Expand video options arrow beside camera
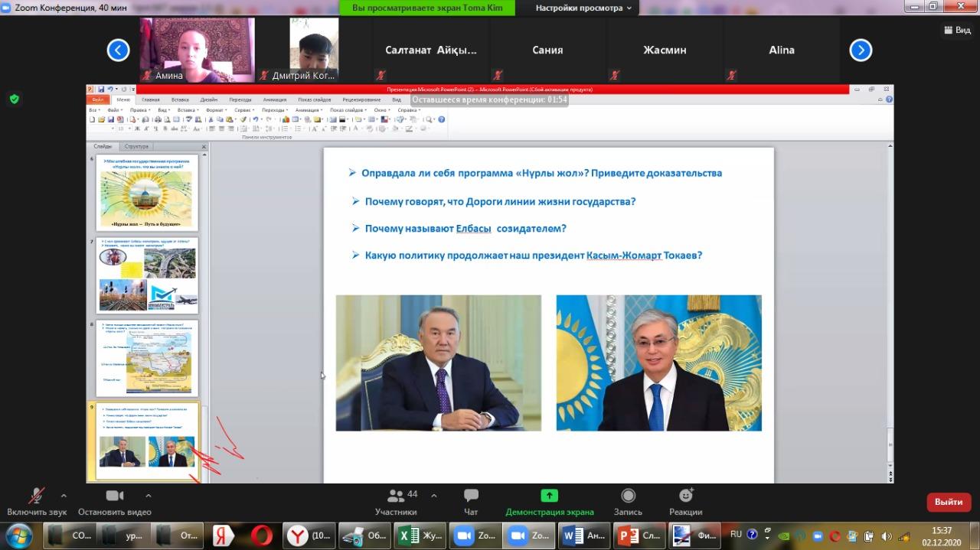Image resolution: width=980 pixels, height=550 pixels. 149,496
